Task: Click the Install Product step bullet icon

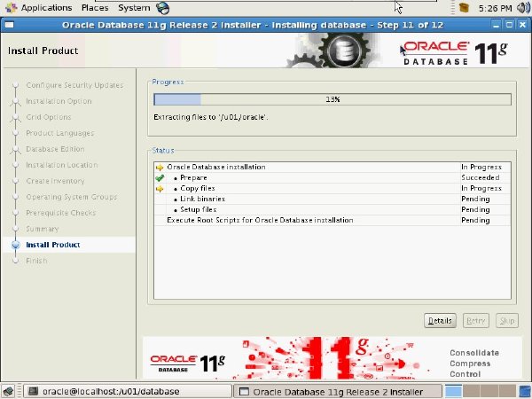Action: coord(15,245)
